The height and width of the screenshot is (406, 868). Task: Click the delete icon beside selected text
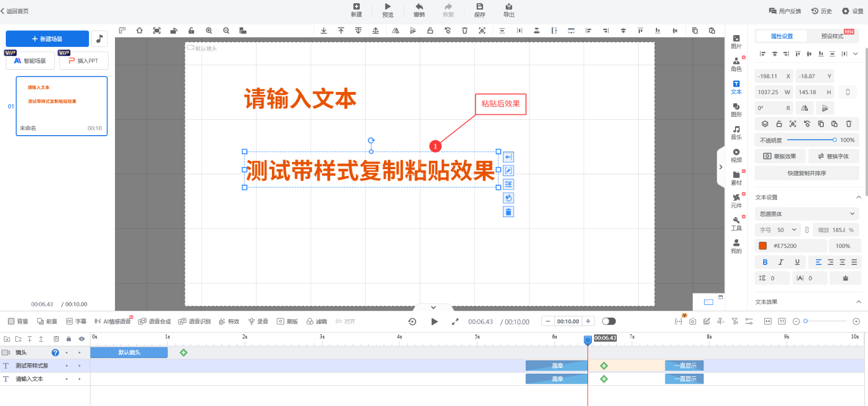coord(508,212)
